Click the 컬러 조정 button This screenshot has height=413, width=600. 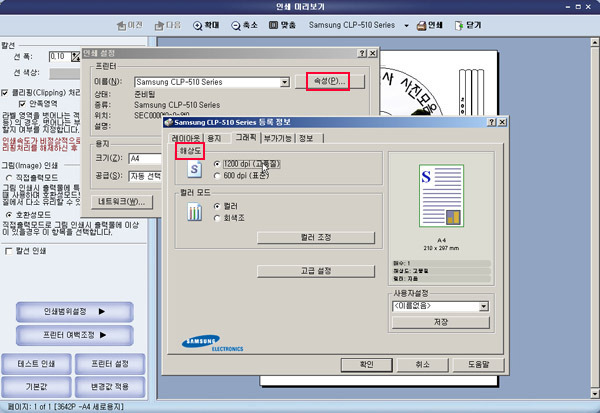click(316, 238)
